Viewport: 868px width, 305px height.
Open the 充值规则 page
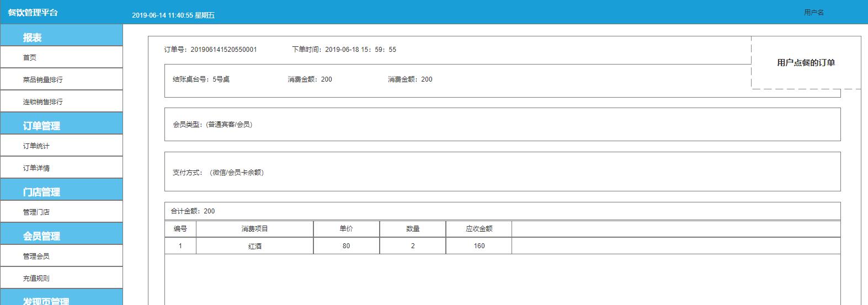pos(36,278)
